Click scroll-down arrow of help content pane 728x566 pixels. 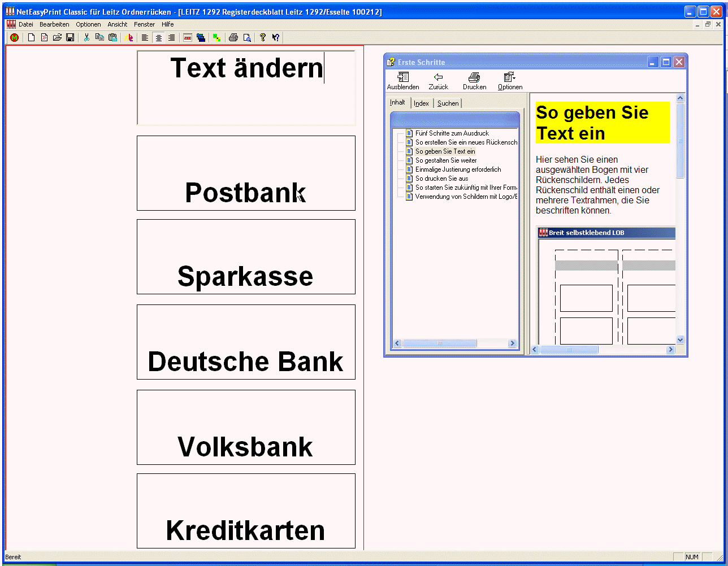click(x=680, y=340)
